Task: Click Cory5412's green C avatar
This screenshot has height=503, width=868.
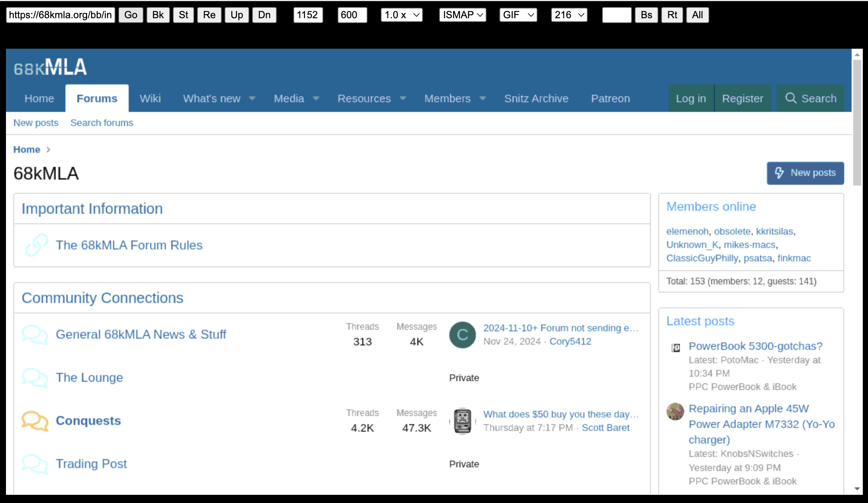Action: [x=462, y=335]
